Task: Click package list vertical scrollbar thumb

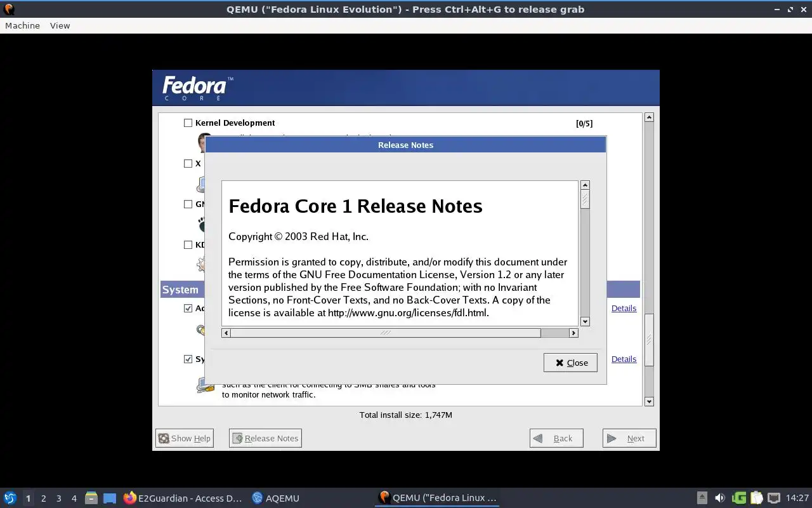Action: pyautogui.click(x=649, y=340)
